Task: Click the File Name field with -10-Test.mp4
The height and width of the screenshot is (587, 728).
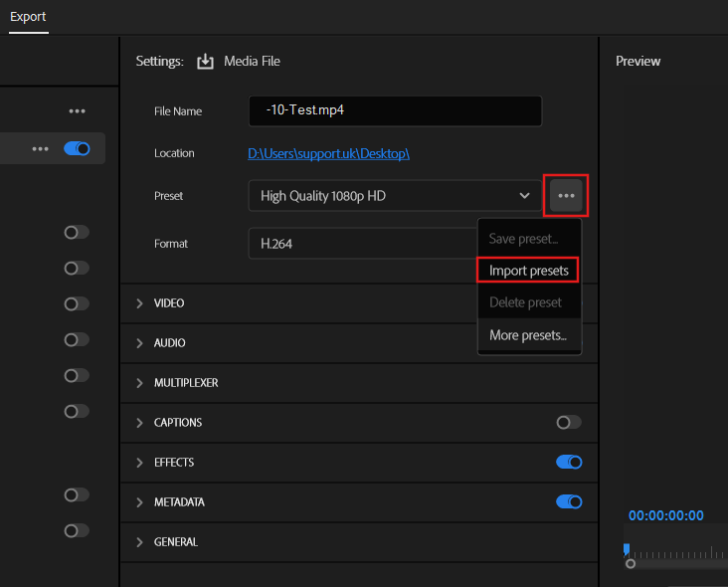Action: (x=395, y=111)
